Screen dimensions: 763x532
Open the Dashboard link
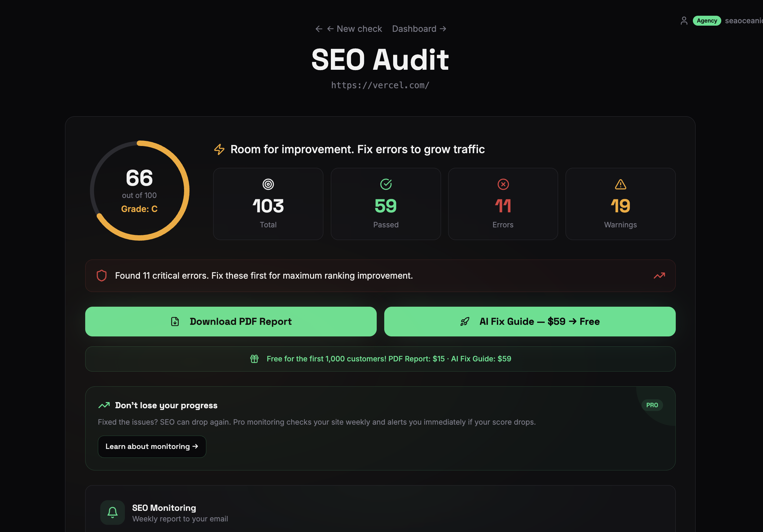419,29
